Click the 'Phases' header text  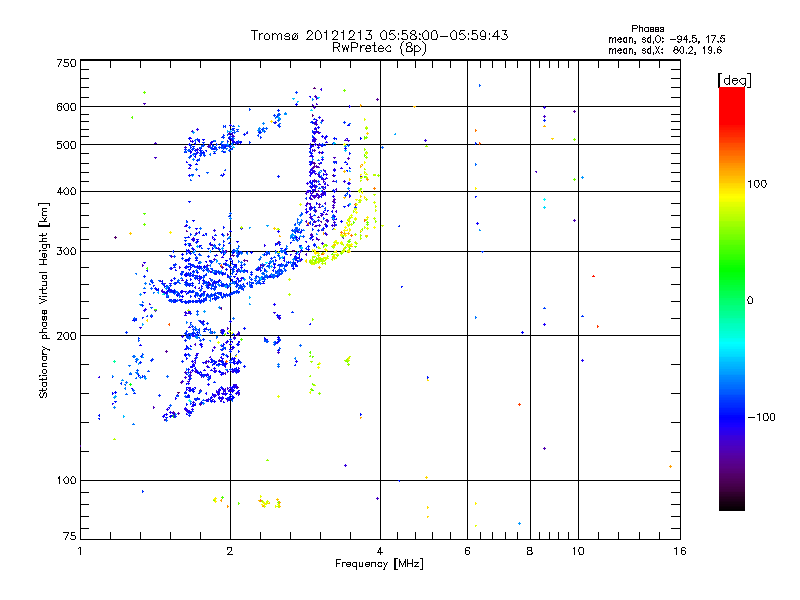[x=647, y=29]
